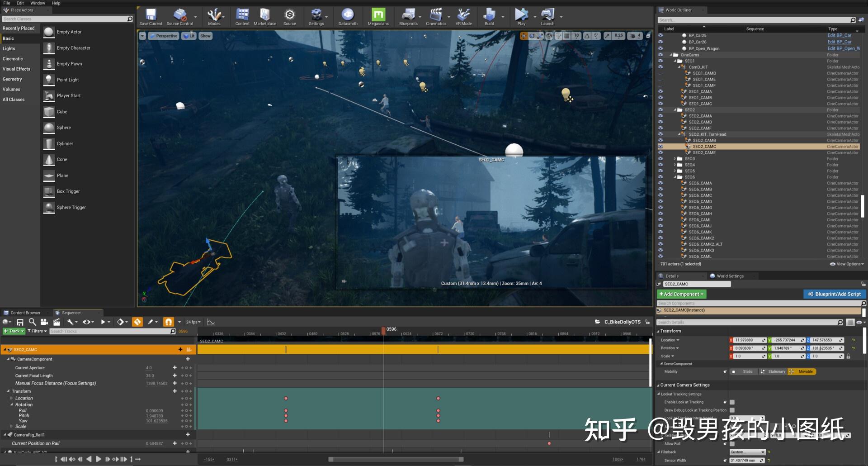Toggle the world/local coordinate globe icon
The image size is (868, 466).
[549, 36]
